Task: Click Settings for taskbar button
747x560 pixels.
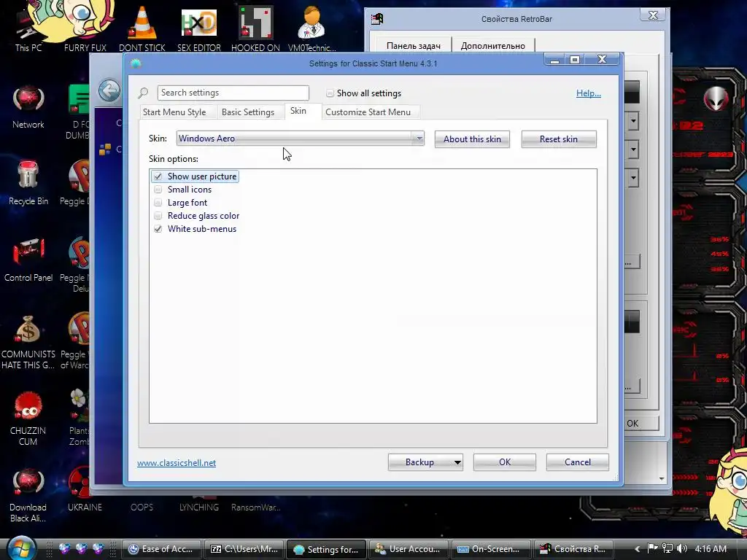Action: pos(326,549)
